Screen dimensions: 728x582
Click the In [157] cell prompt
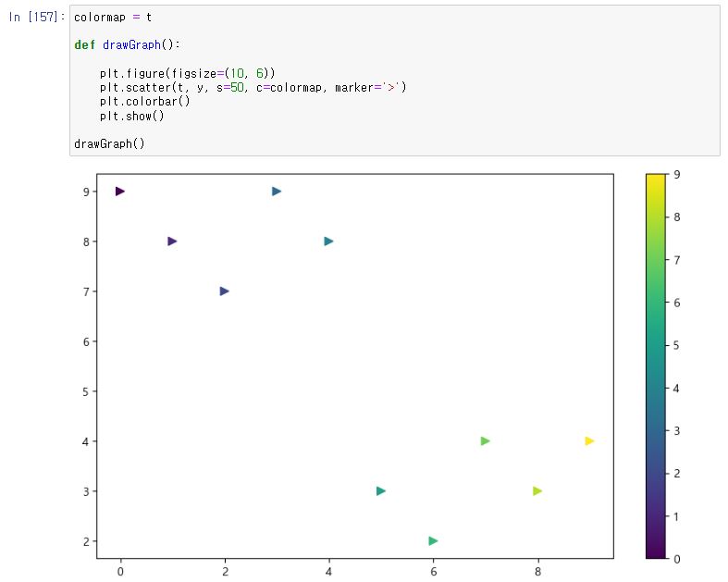click(36, 18)
